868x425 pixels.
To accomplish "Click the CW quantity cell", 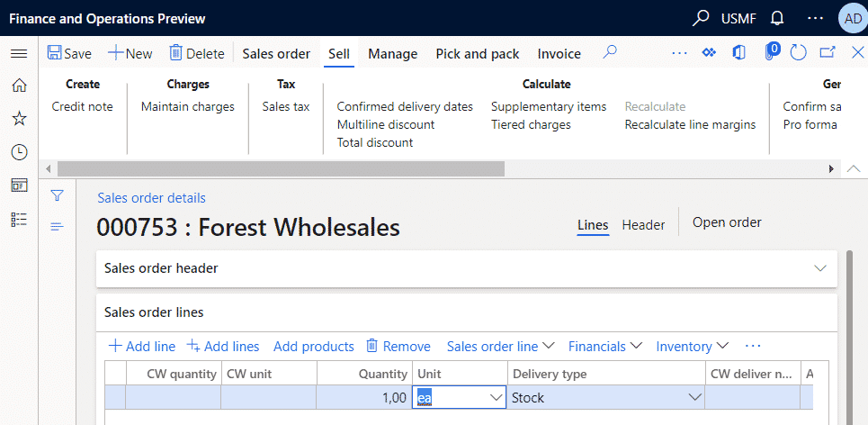I will coord(174,398).
